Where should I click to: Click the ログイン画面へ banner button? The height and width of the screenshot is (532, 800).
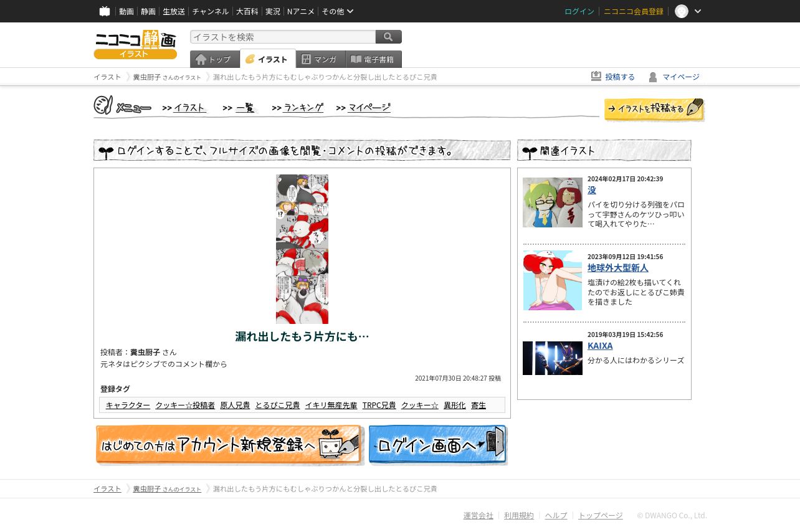[x=438, y=445]
